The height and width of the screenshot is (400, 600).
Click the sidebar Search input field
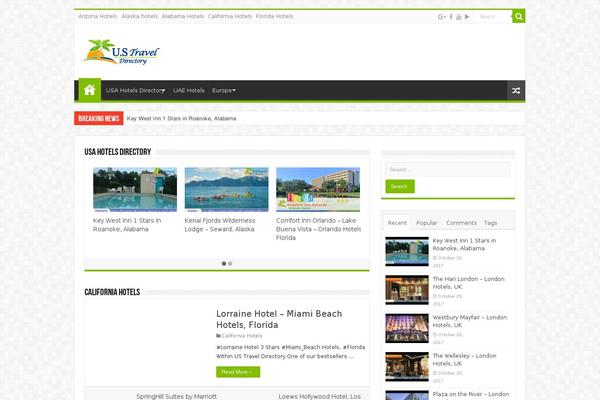pos(448,170)
